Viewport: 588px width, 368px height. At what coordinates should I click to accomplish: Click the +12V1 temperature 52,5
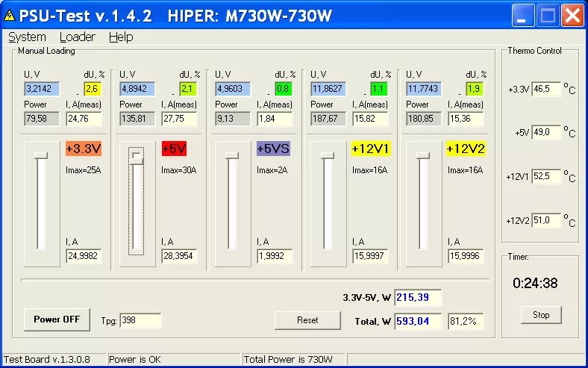click(x=546, y=176)
